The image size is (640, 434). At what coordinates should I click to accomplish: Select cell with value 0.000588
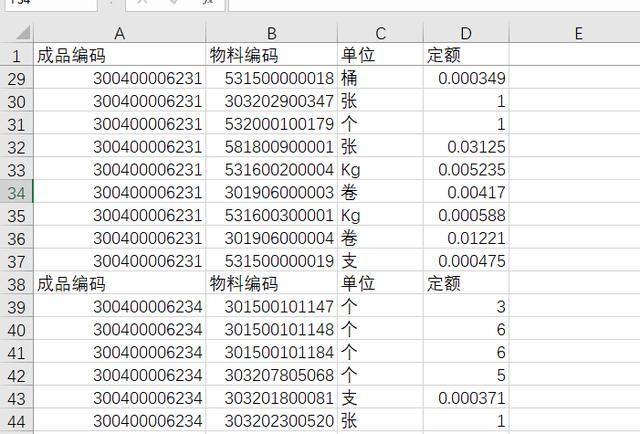tap(466, 215)
